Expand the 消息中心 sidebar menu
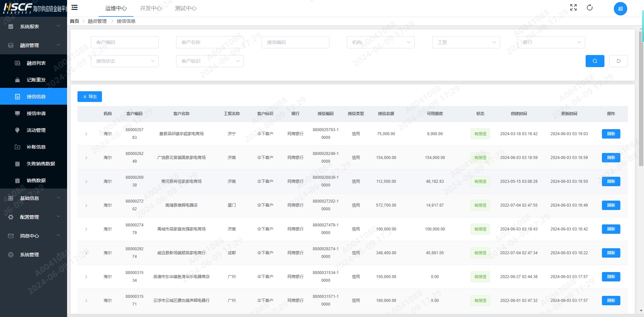Image resolution: width=644 pixels, height=317 pixels. click(34, 236)
